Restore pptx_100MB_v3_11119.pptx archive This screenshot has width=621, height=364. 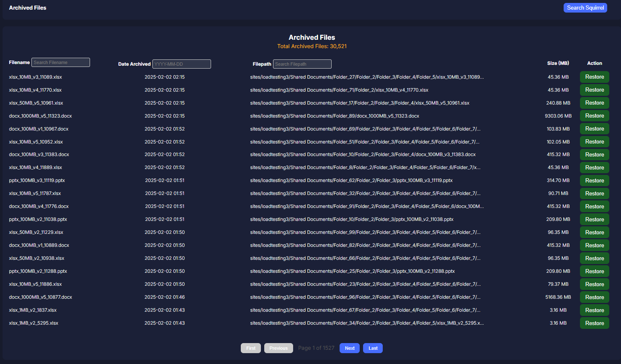coord(594,181)
